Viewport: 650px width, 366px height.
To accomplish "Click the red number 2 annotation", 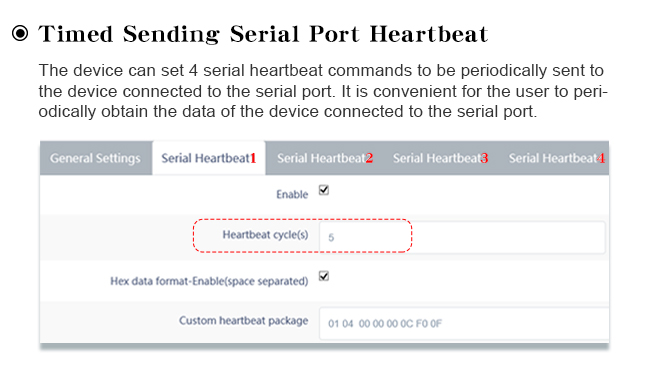I will point(369,158).
